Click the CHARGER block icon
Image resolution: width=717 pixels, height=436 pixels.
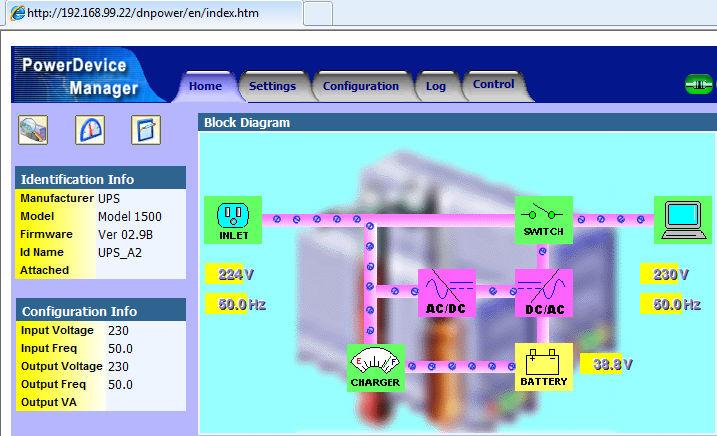tap(375, 368)
